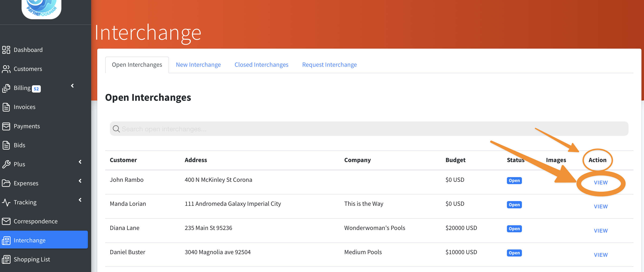
Task: Expand the Billing submenu chevron
Action: pos(72,86)
